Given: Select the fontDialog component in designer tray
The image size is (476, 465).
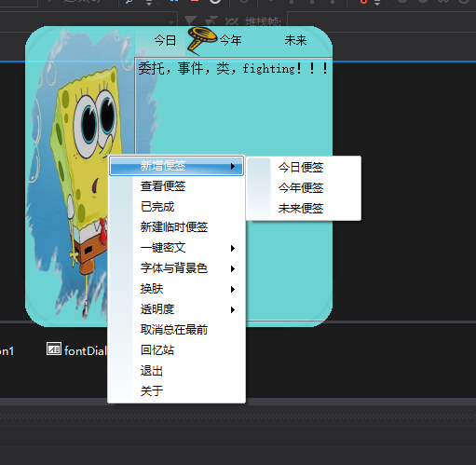Looking at the screenshot, I should 76,350.
